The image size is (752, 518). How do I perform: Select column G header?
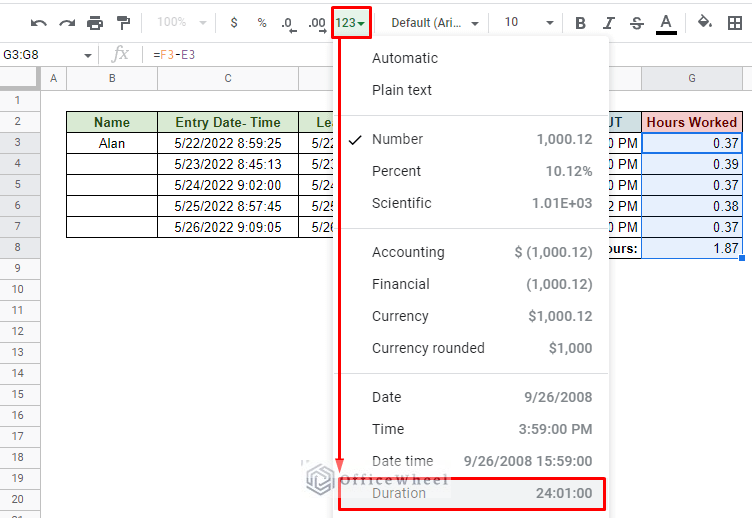692,79
